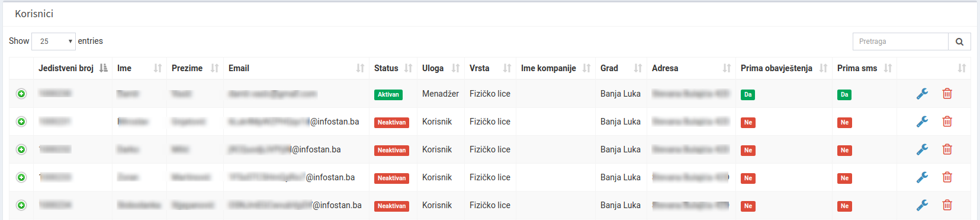The image size is (980, 220).
Task: Click Neaktivan badge in second row
Action: [x=391, y=122]
